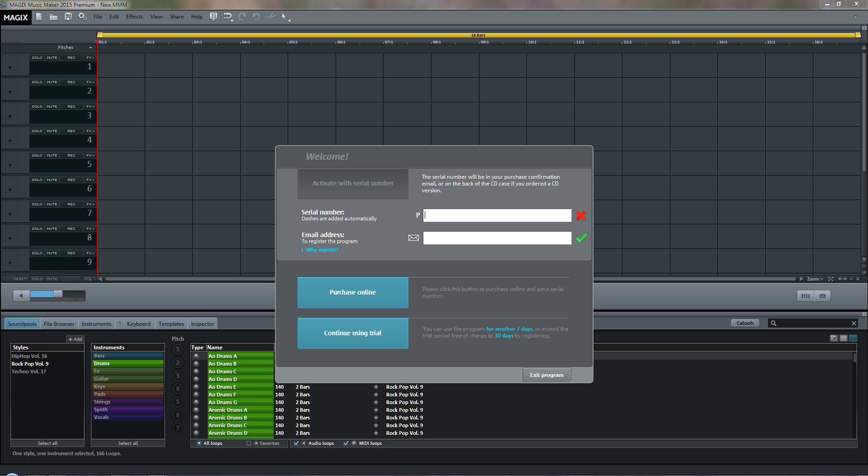
Task: Toggle the MIDI loops checkbox
Action: click(346, 443)
